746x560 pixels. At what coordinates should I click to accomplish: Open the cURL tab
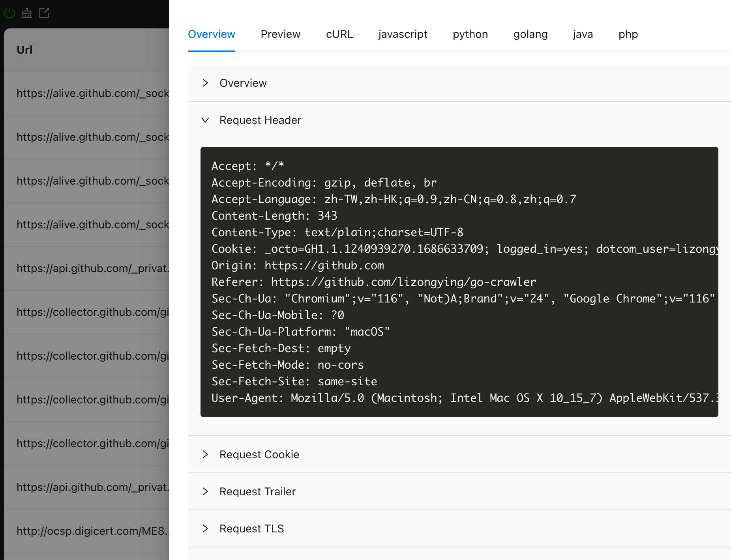pos(339,34)
